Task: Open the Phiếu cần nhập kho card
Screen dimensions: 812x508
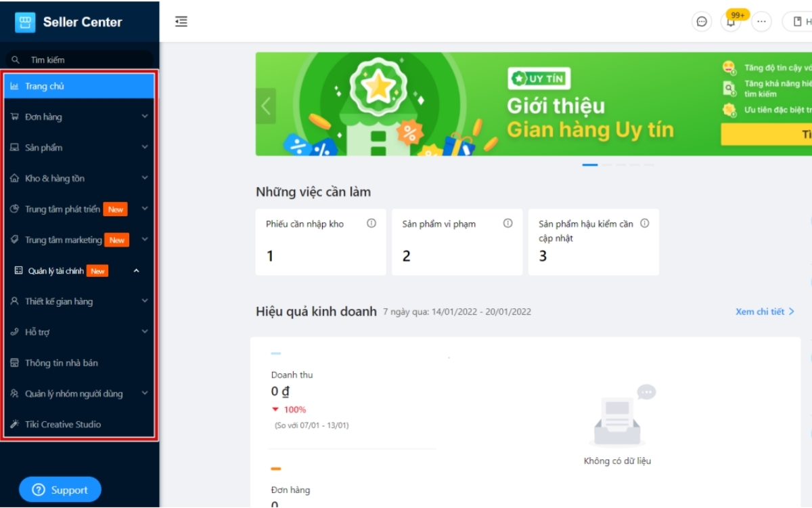Action: [321, 242]
